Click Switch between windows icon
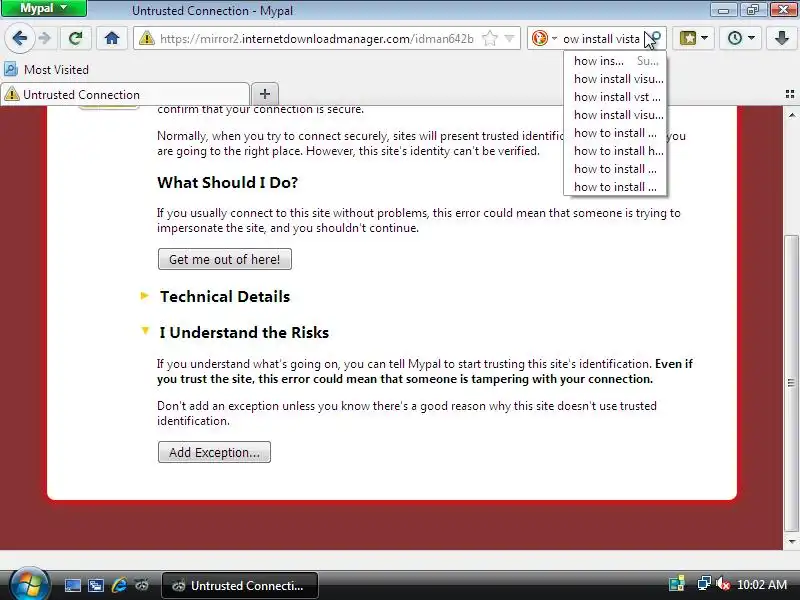The image size is (800, 600). 96,585
